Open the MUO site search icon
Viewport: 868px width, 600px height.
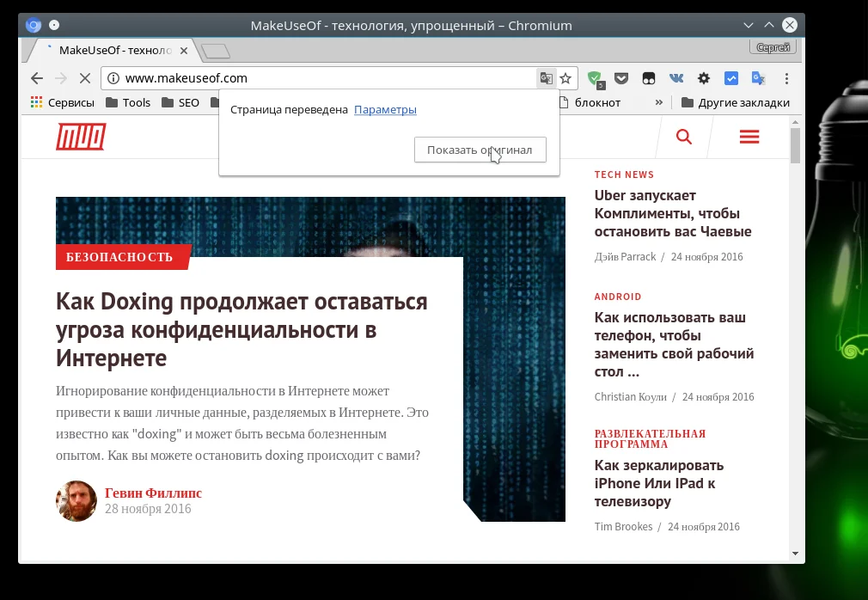[684, 137]
